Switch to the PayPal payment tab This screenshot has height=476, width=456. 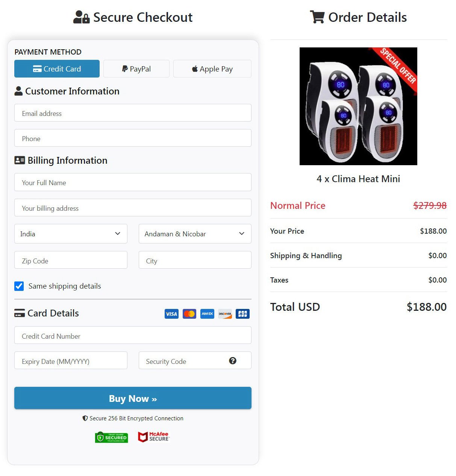click(136, 68)
